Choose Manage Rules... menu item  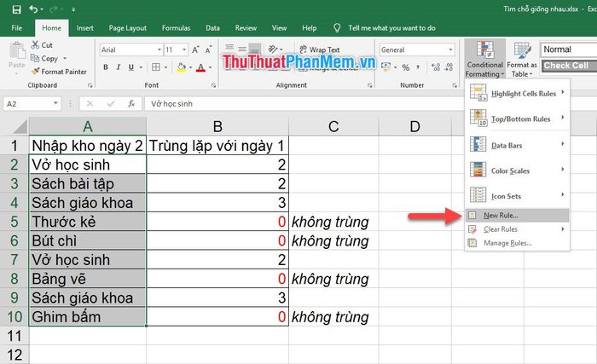517,243
